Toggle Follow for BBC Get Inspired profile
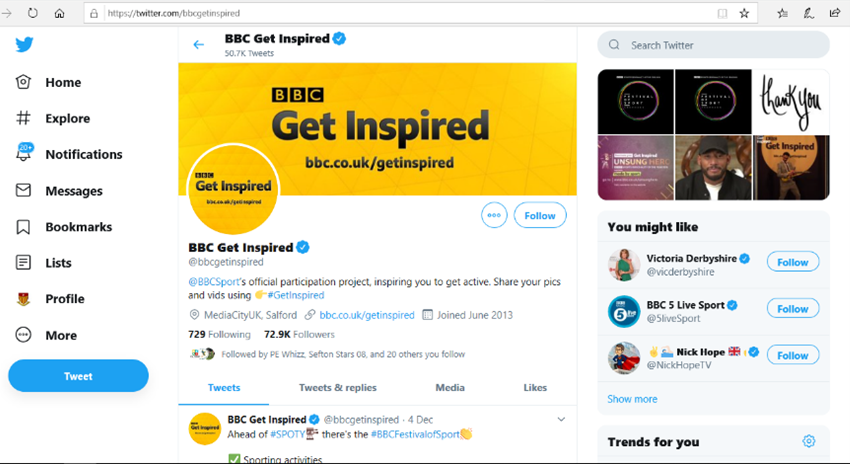 540,215
